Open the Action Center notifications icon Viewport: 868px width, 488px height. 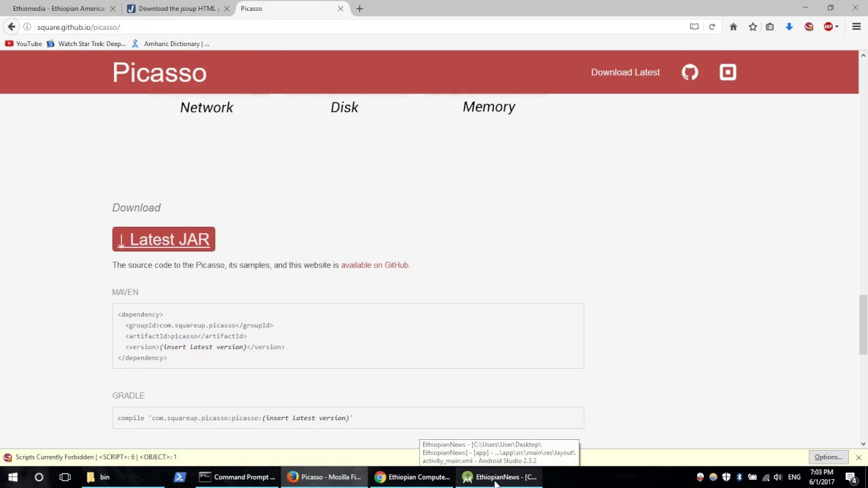tap(851, 477)
